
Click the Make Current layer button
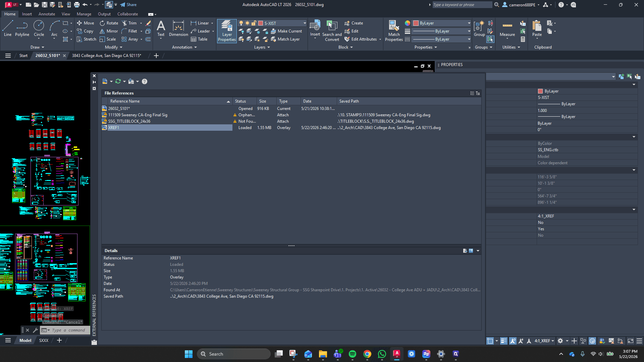tap(286, 31)
